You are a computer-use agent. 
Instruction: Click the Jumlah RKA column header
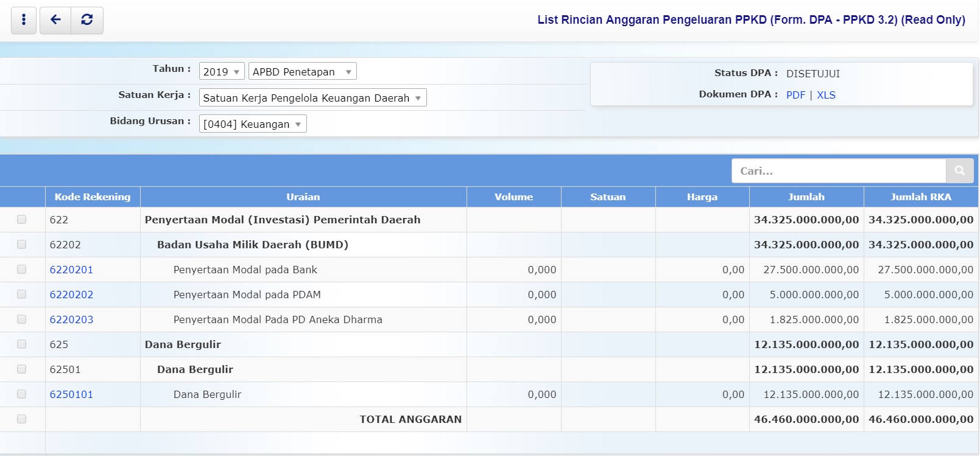920,197
